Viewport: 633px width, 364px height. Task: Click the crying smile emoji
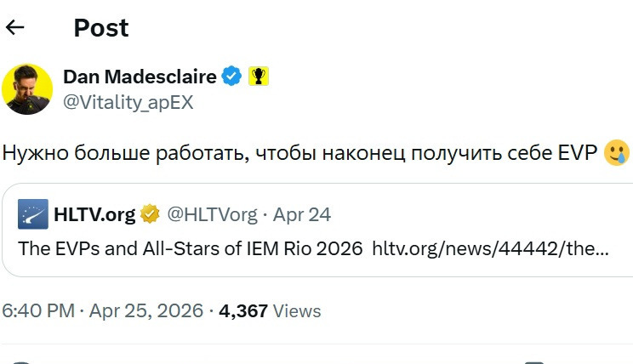(616, 154)
